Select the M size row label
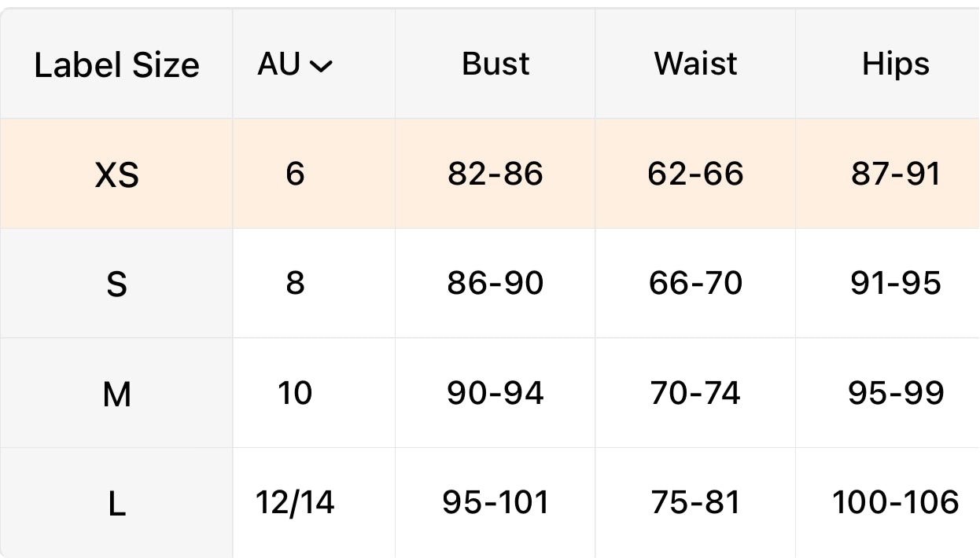Screen dimensions: 980x558 [x=116, y=394]
